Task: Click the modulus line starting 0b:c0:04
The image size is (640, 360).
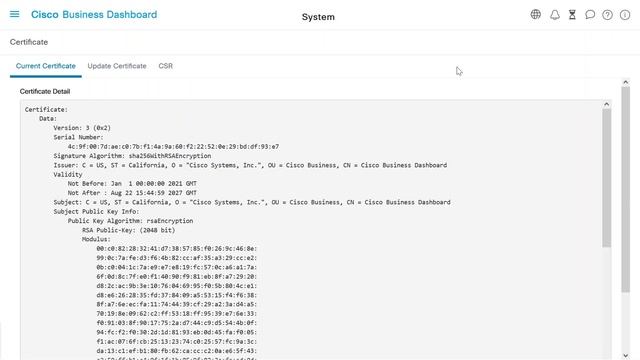Action: pyautogui.click(x=177, y=267)
